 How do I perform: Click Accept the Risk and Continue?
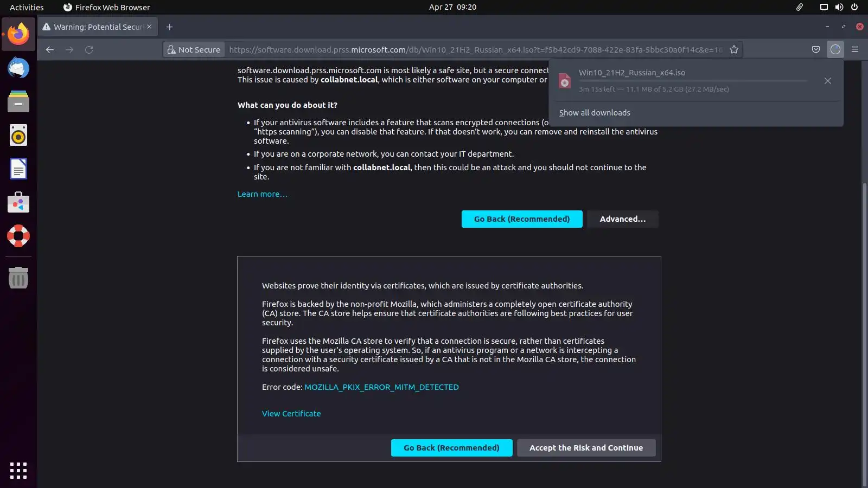click(x=586, y=448)
